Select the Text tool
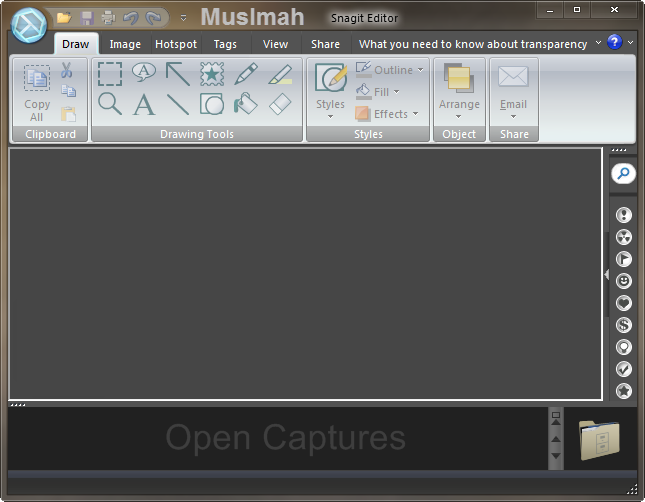This screenshot has height=502, width=645. [144, 104]
